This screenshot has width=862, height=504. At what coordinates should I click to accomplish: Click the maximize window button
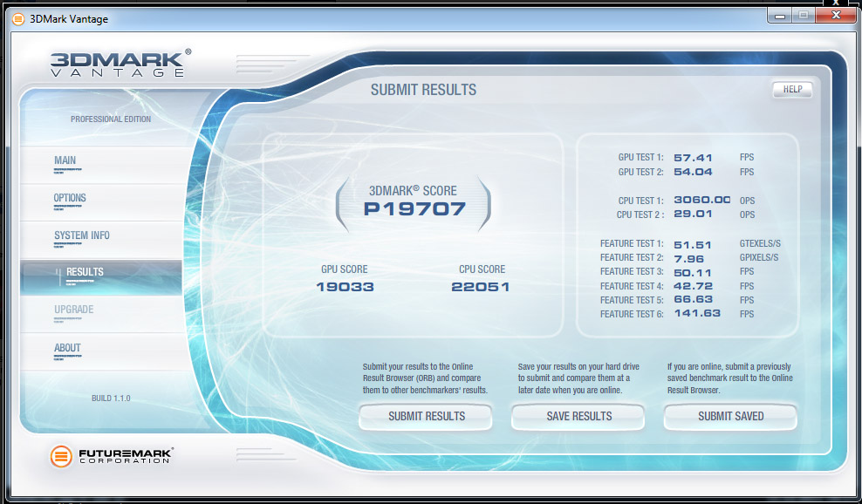pyautogui.click(x=804, y=16)
